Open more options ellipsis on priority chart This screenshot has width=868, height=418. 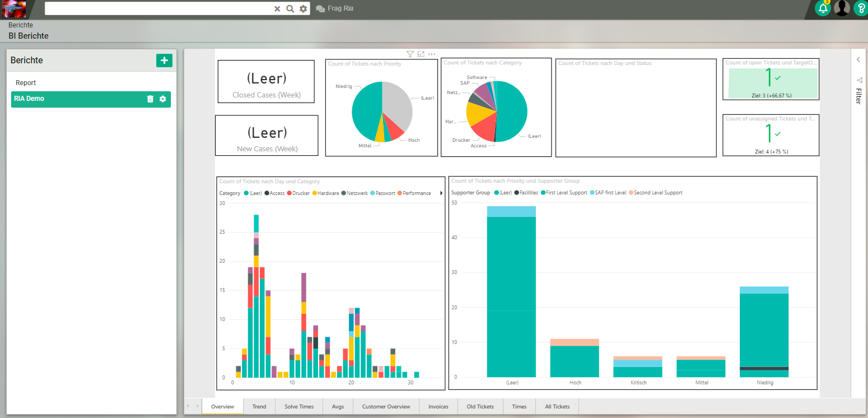tap(432, 54)
